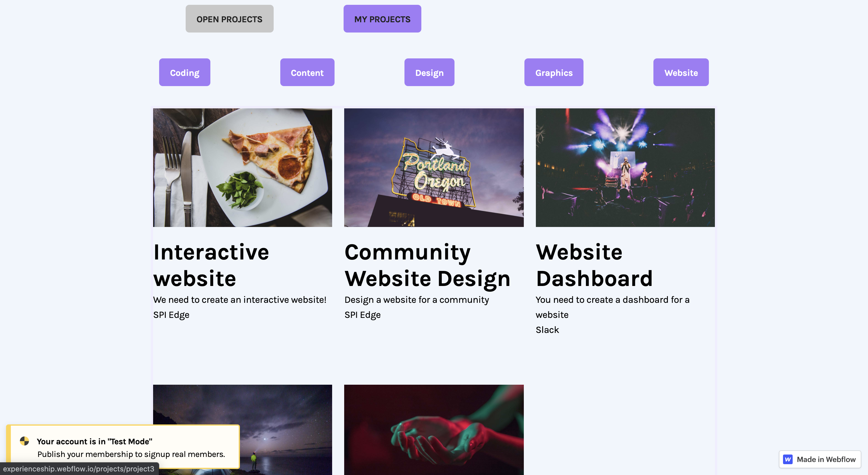Image resolution: width=868 pixels, height=475 pixels.
Task: Open the Website Dashboard project title
Action: tap(594, 265)
